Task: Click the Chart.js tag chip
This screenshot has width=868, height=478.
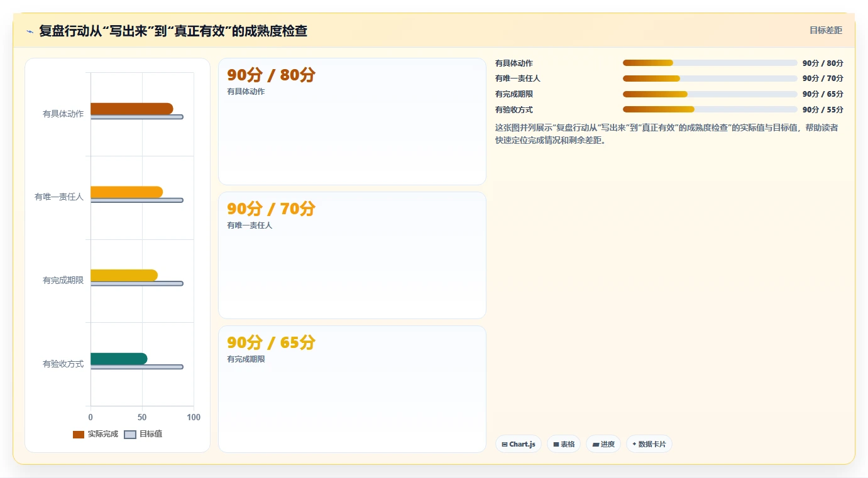Action: (x=519, y=444)
